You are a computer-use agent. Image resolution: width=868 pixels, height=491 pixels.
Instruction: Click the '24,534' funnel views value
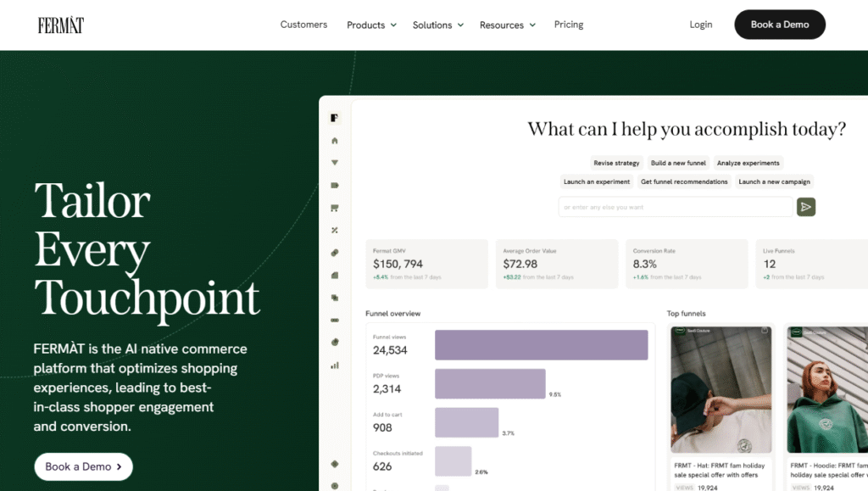click(390, 350)
